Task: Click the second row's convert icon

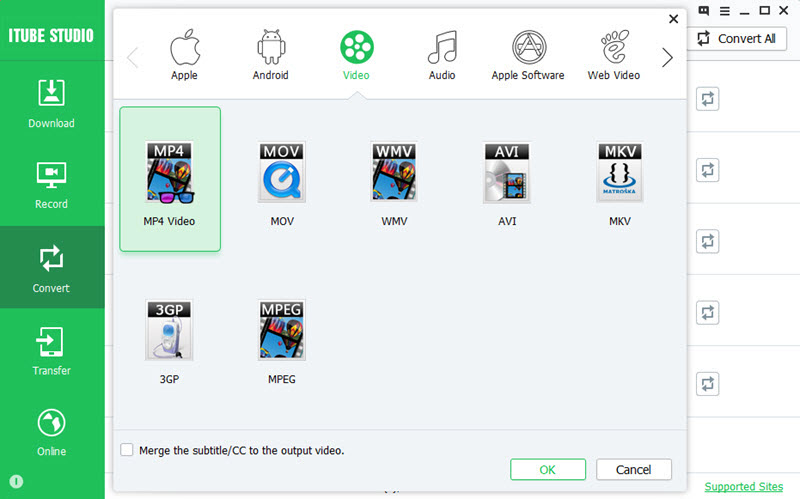Action: pyautogui.click(x=708, y=170)
